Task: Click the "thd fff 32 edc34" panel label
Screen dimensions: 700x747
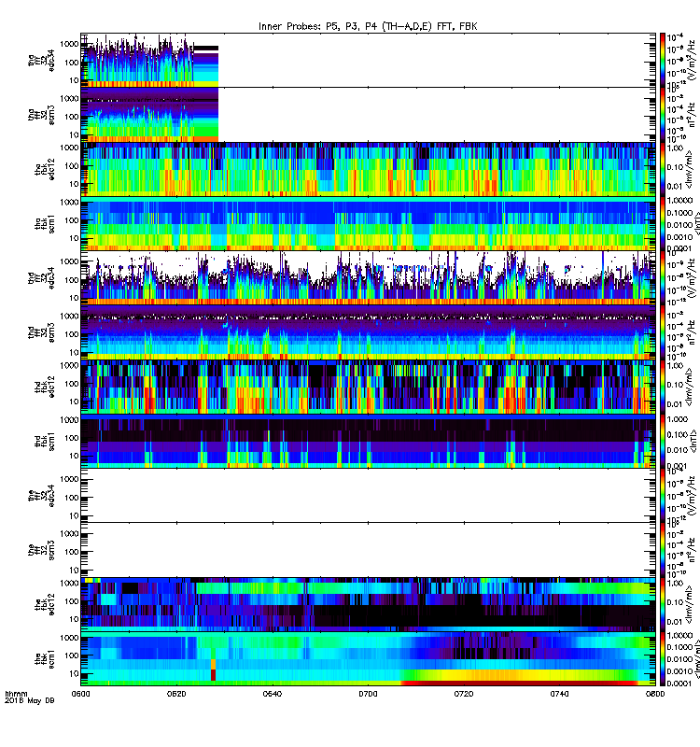Action: coord(41,277)
